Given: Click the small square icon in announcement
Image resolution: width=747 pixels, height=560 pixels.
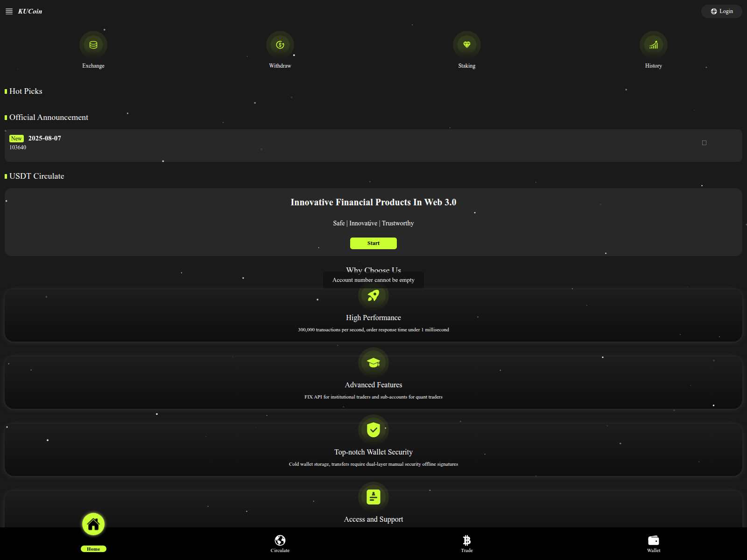Looking at the screenshot, I should 704,143.
